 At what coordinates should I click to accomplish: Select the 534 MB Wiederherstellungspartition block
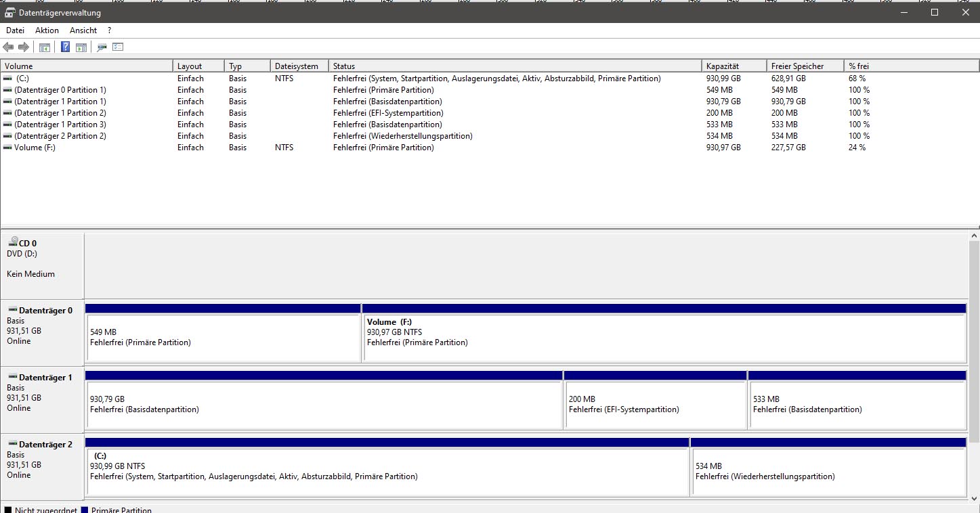click(x=828, y=467)
